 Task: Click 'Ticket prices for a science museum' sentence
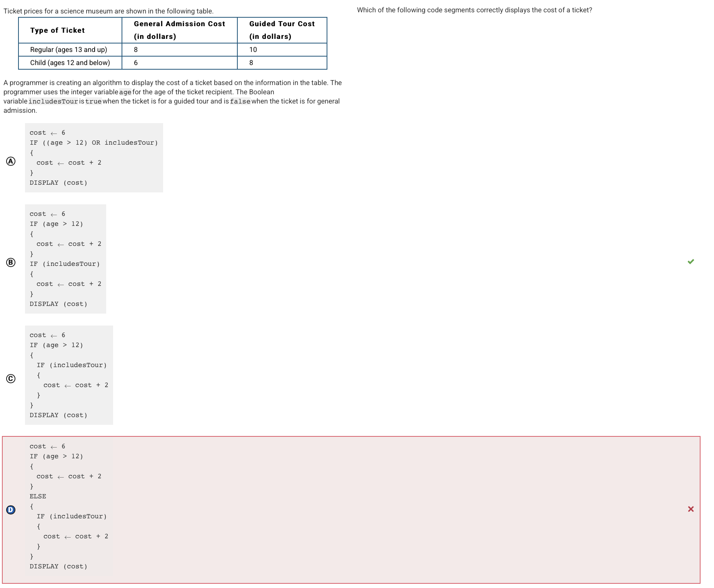[108, 11]
